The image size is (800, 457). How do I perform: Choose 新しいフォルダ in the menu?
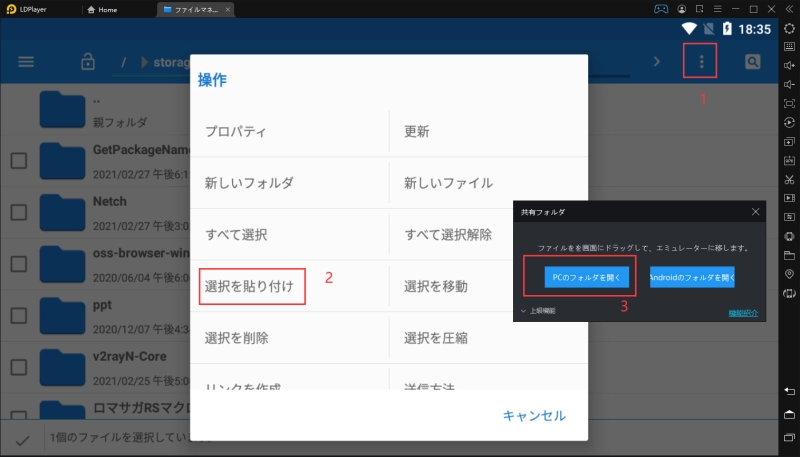coord(289,183)
